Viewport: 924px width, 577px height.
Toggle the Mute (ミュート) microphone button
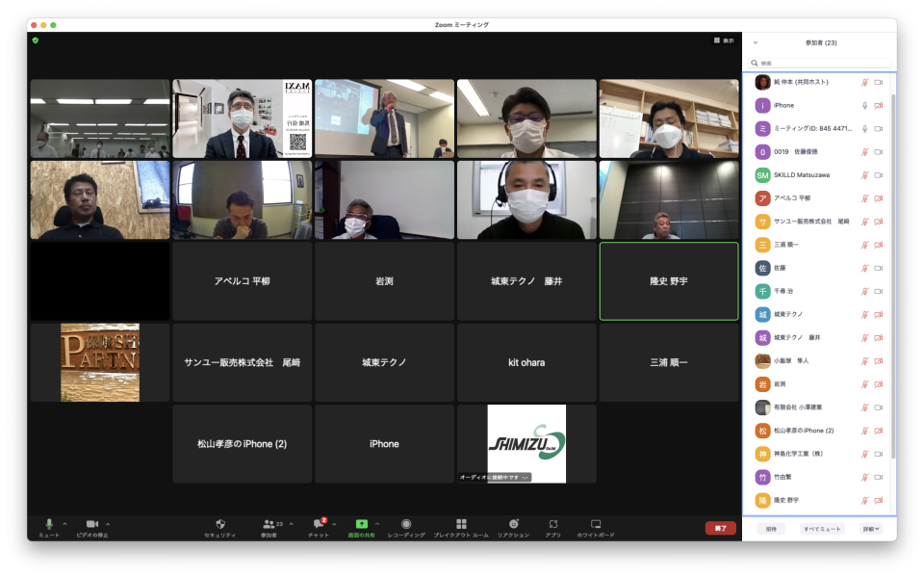click(49, 524)
